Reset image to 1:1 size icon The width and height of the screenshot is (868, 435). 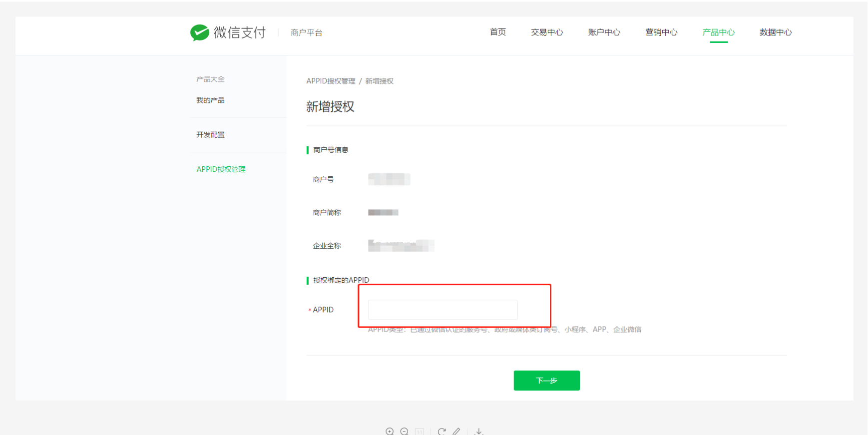point(420,432)
